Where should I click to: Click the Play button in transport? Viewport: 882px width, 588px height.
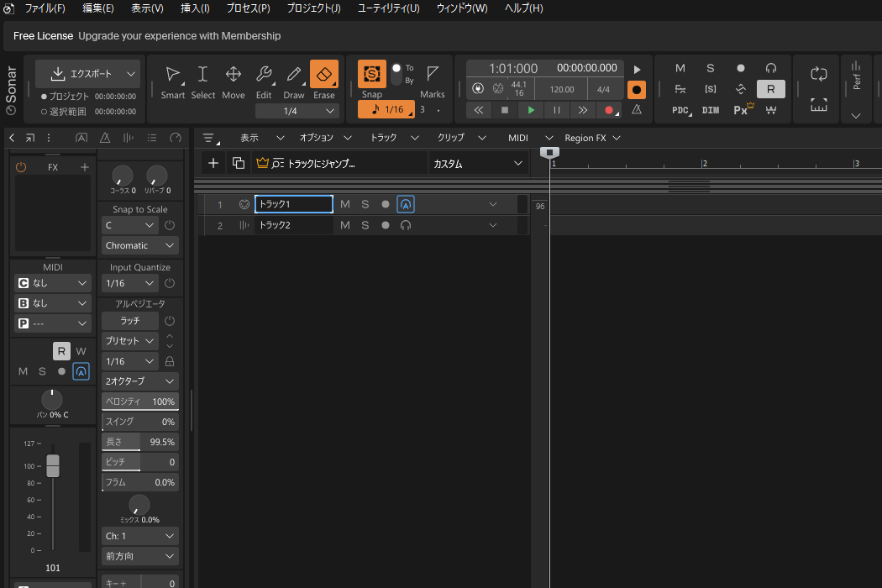(x=530, y=110)
